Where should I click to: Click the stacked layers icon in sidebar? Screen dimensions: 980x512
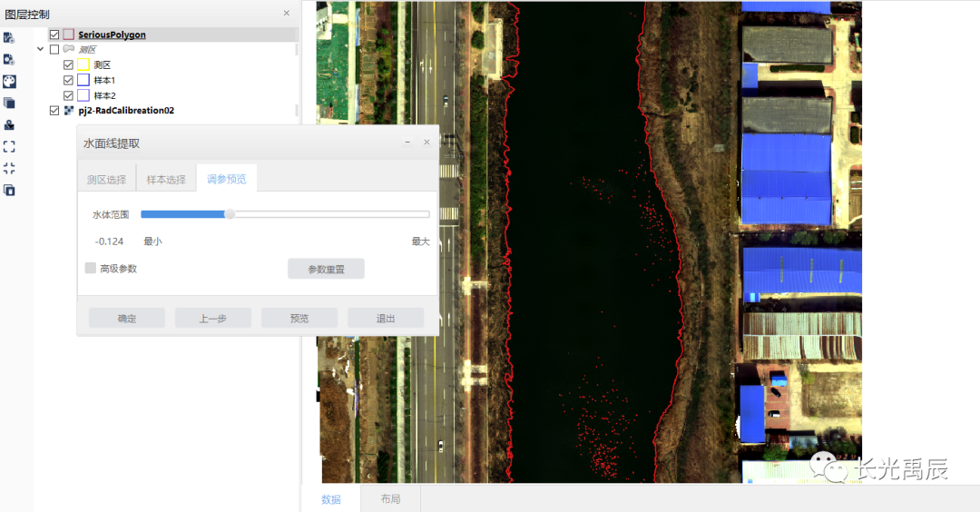(9, 103)
